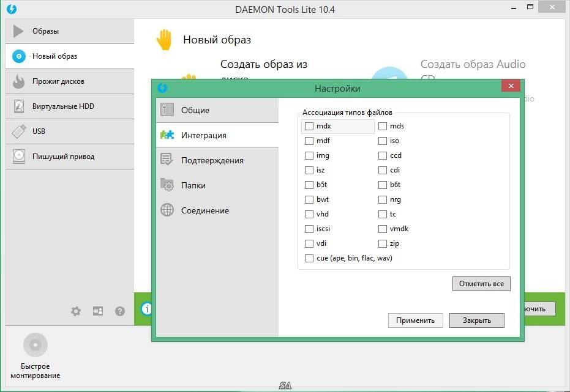Open the help question mark icon
Image resolution: width=570 pixels, height=392 pixels.
tap(120, 311)
